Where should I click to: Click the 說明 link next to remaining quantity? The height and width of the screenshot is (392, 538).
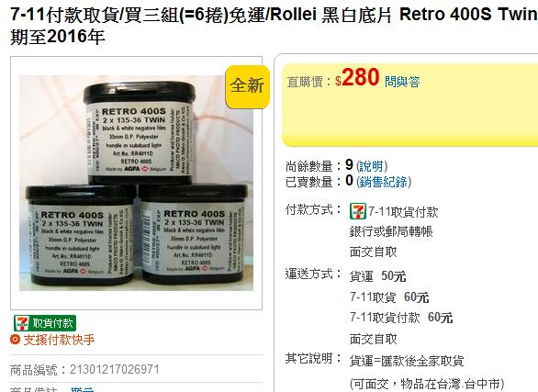click(372, 167)
